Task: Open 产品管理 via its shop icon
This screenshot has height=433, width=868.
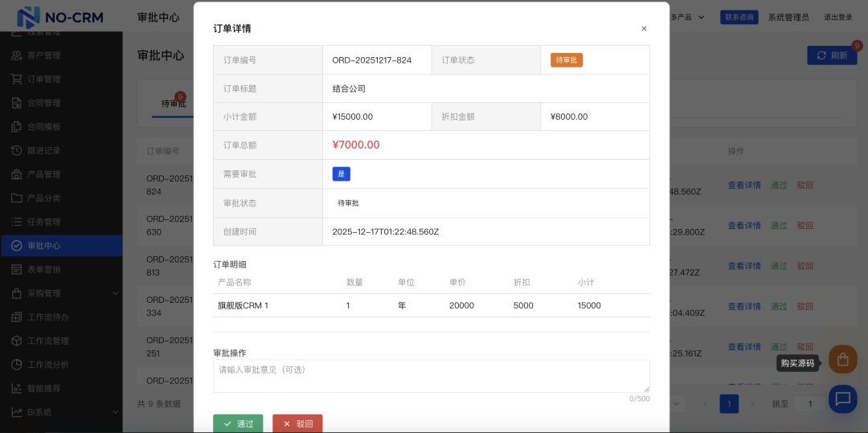Action: 17,174
